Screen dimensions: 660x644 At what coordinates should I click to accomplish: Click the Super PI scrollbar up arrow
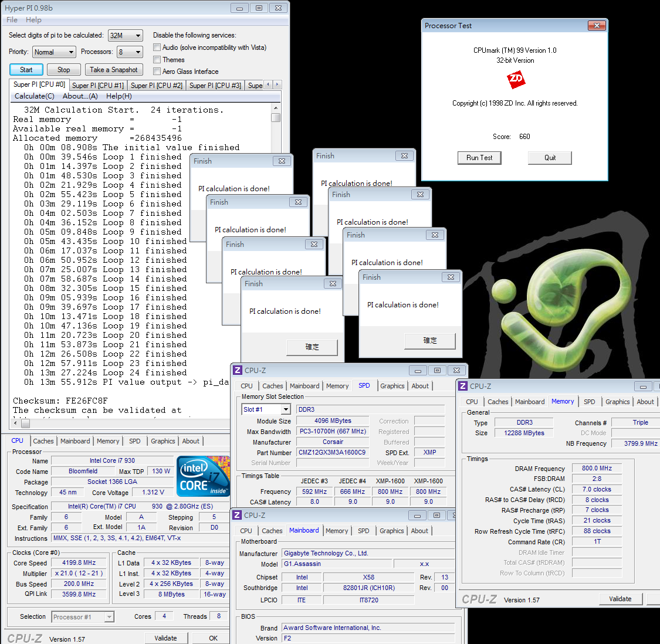coord(276,108)
